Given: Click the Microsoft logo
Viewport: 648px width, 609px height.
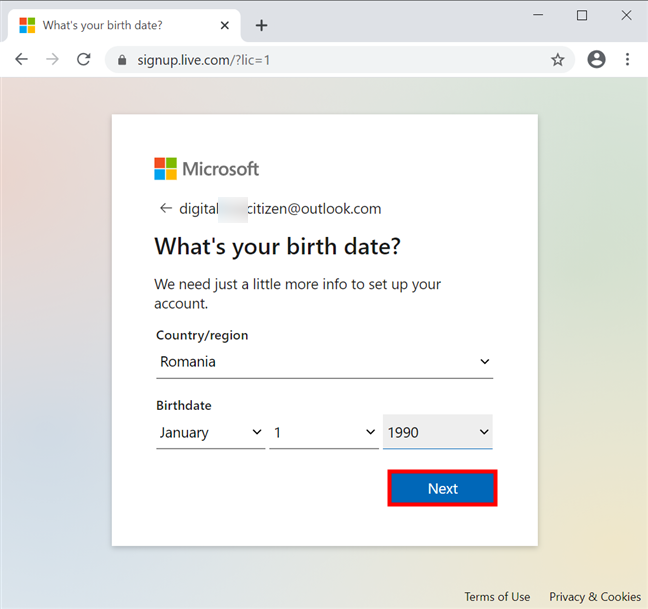Looking at the screenshot, I should [207, 169].
